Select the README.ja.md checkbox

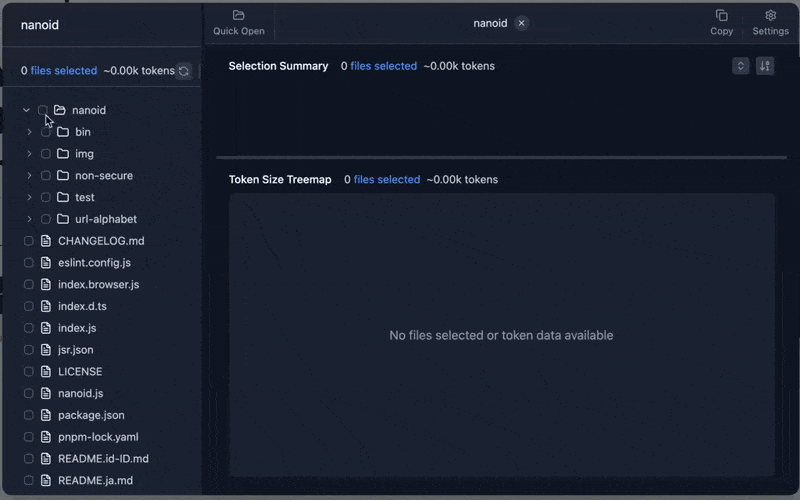click(29, 481)
